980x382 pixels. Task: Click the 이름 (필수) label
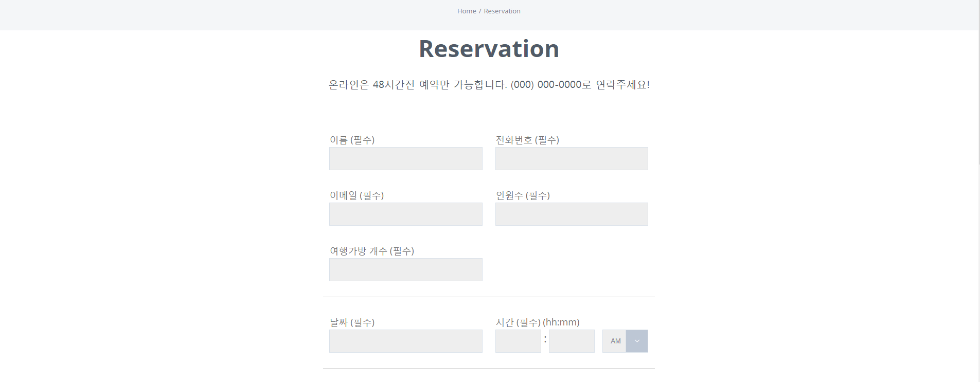[352, 140]
